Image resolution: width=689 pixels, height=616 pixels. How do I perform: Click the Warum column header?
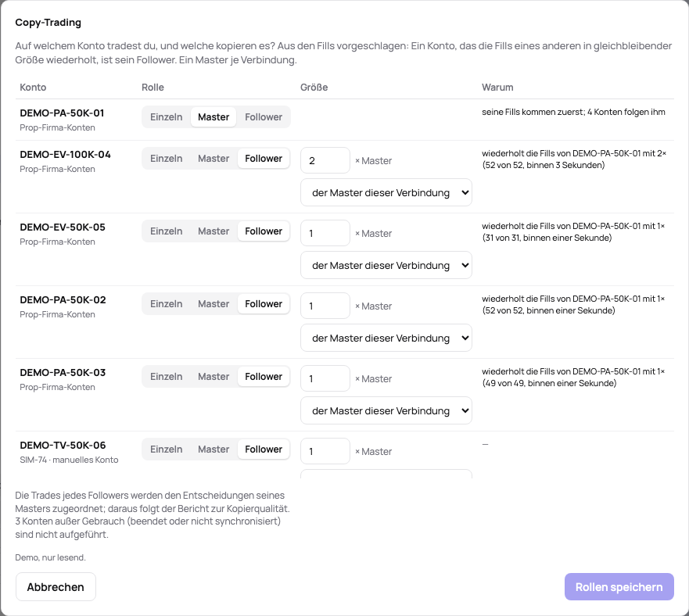click(497, 87)
